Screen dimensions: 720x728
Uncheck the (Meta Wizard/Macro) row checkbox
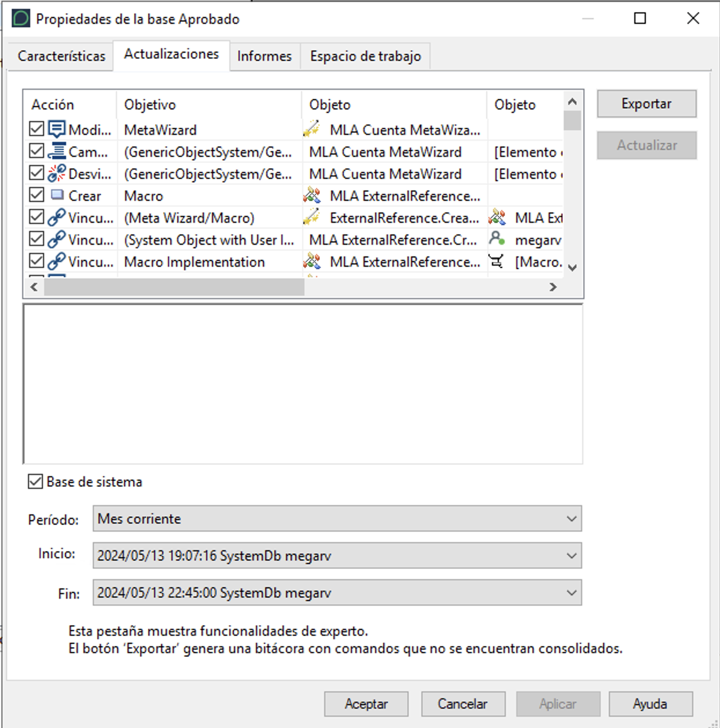(36, 217)
